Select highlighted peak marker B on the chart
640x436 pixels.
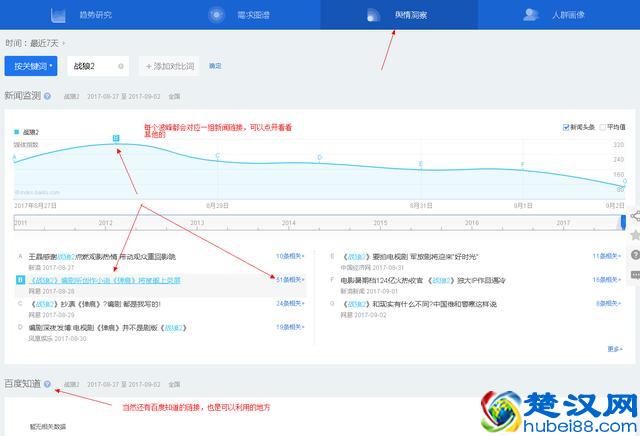[x=116, y=138]
